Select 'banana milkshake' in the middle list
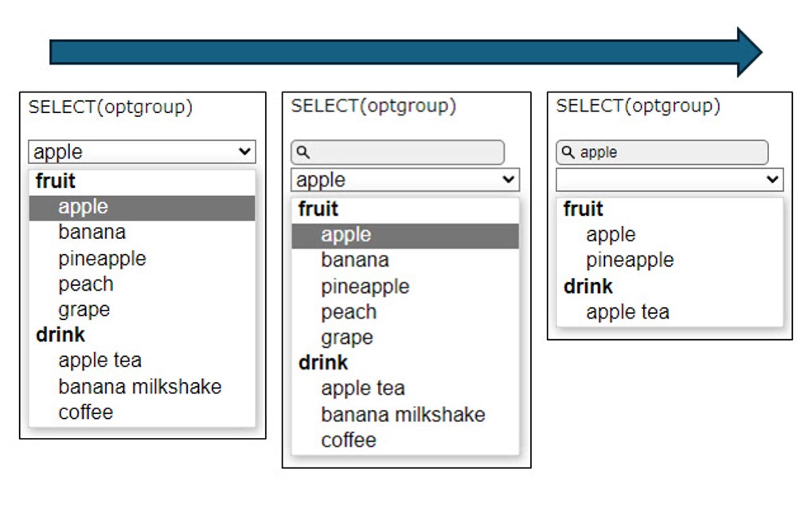812x508 pixels. click(x=402, y=414)
